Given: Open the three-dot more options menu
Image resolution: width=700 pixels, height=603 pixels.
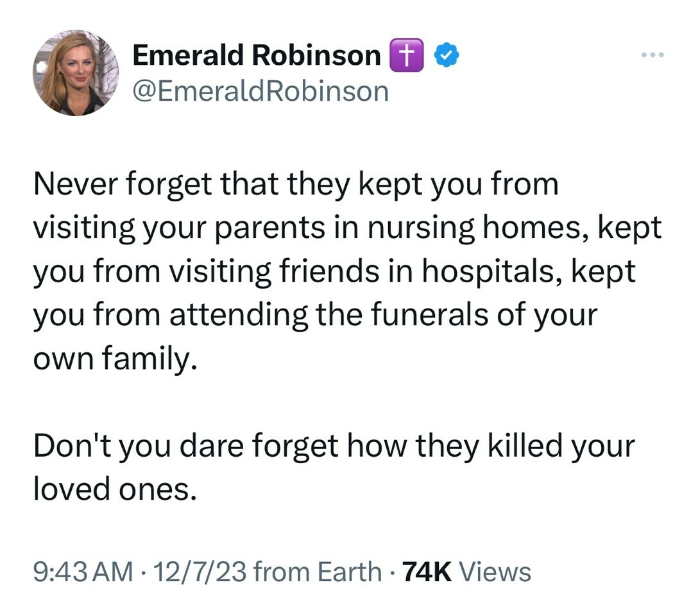Looking at the screenshot, I should pyautogui.click(x=654, y=55).
